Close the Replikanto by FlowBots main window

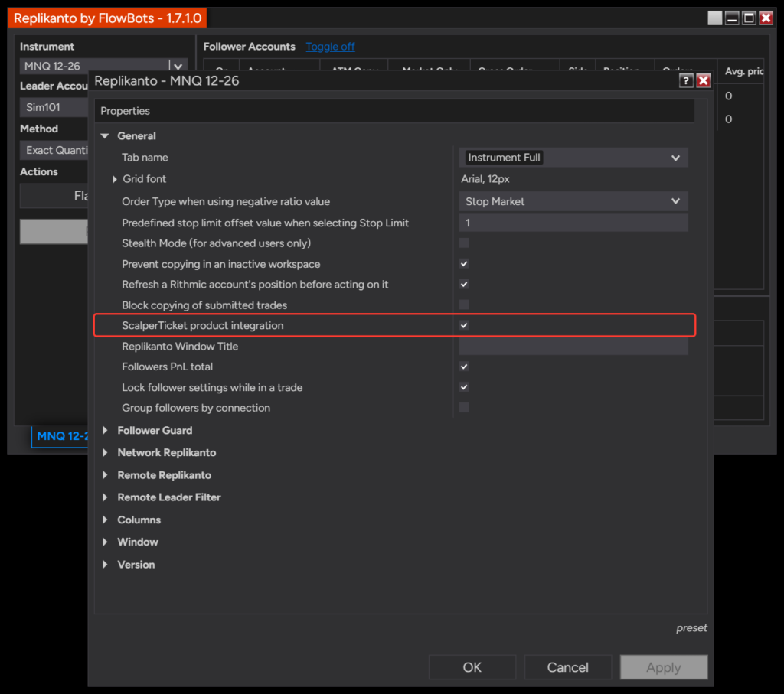tap(766, 18)
